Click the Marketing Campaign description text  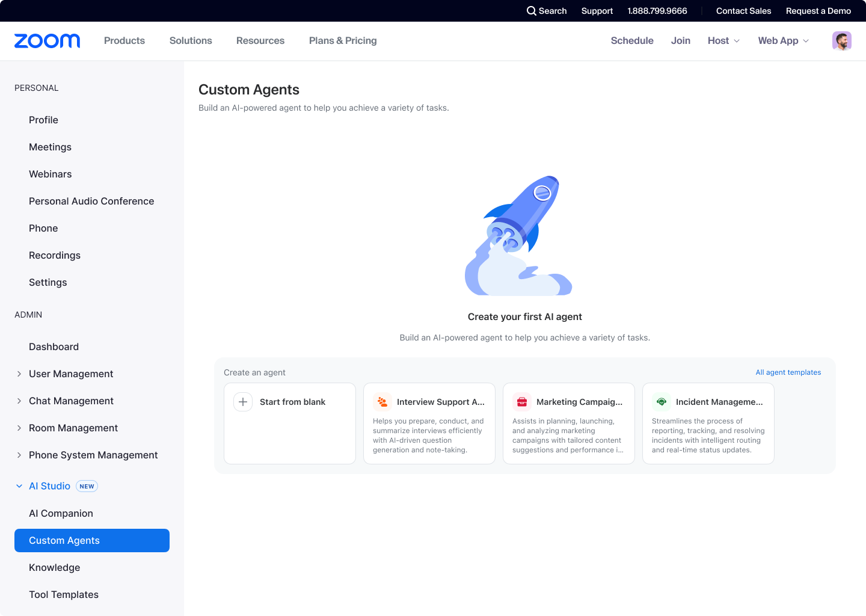tap(568, 436)
